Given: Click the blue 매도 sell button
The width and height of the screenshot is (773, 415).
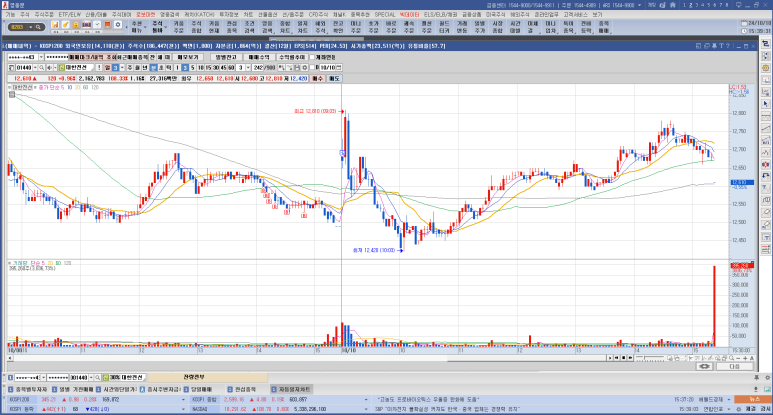Looking at the screenshot, I should coord(335,78).
